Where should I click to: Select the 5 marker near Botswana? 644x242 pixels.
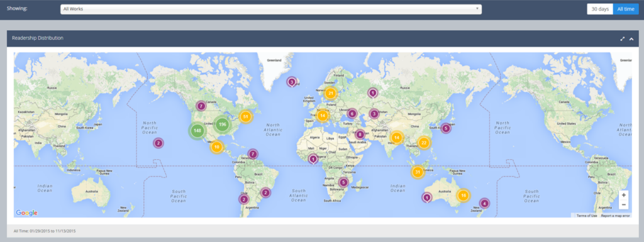click(343, 182)
